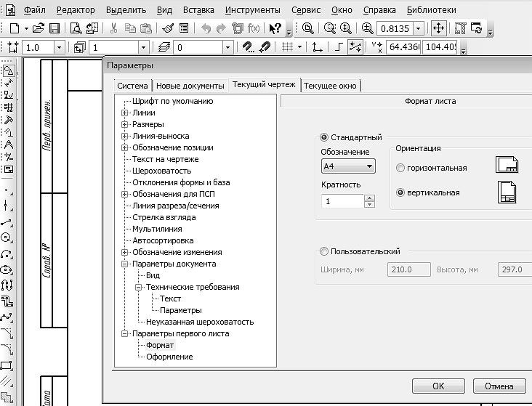Click the zoom-in magnifier with plus

point(368,28)
